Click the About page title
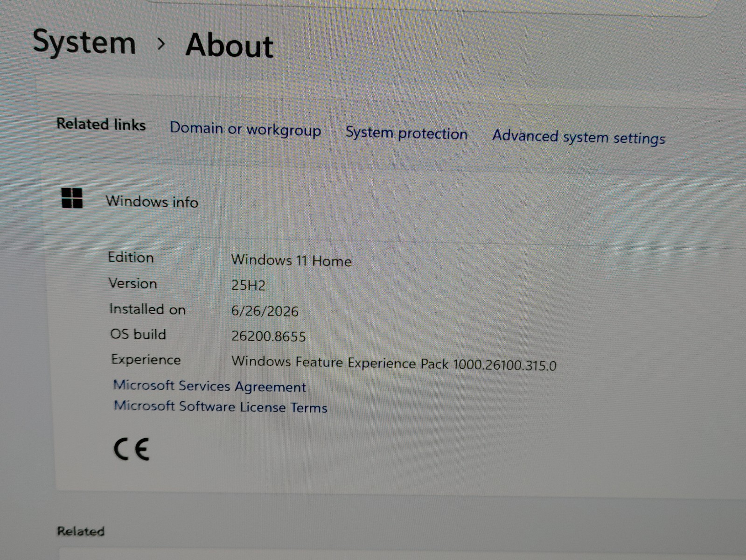 pos(229,46)
